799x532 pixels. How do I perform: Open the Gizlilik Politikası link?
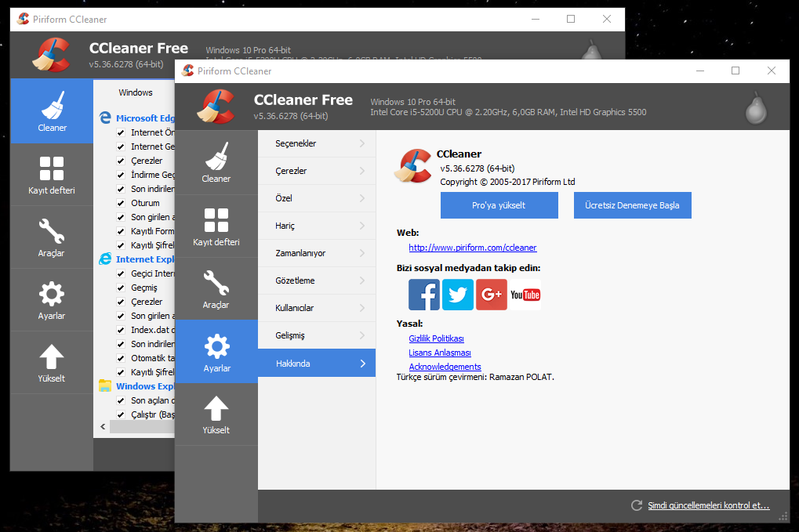436,338
